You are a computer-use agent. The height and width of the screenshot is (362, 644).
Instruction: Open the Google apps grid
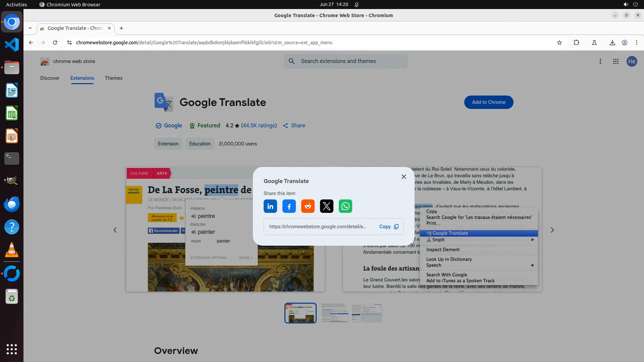point(615,61)
